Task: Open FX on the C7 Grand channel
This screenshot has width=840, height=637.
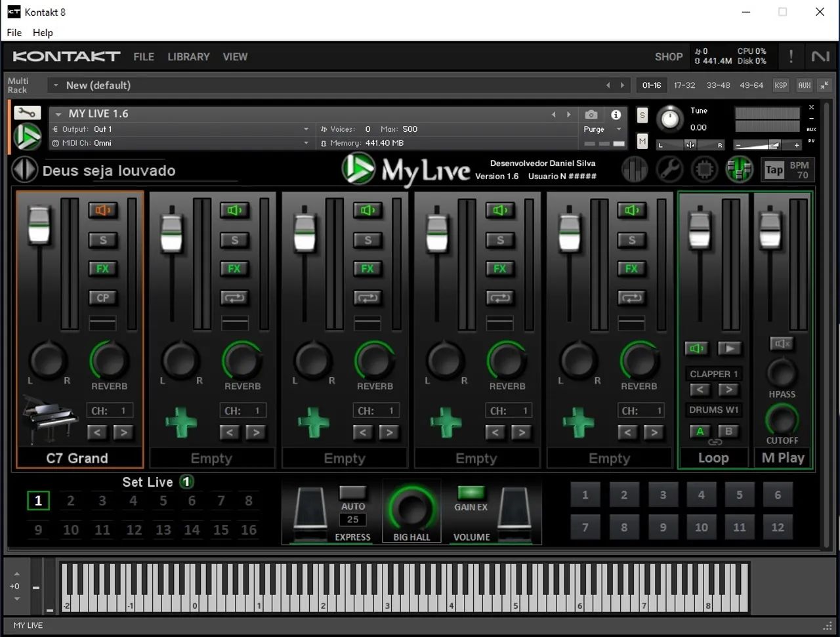Action: click(102, 268)
